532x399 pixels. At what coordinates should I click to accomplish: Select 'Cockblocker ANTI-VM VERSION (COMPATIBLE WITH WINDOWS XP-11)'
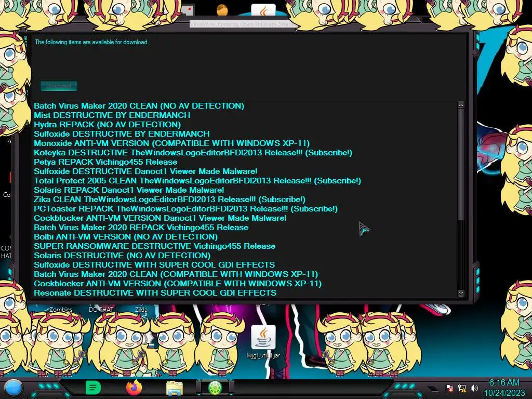[178, 284]
